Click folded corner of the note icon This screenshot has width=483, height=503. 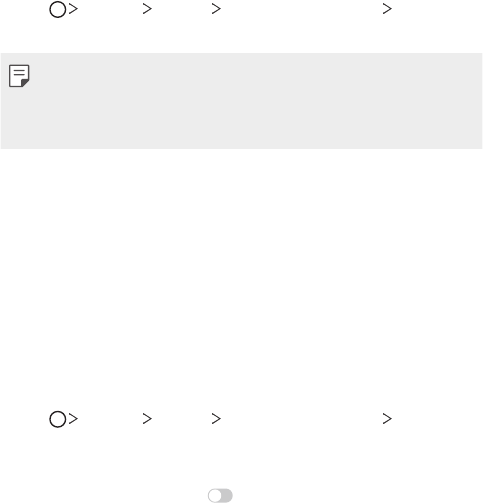pos(25,83)
